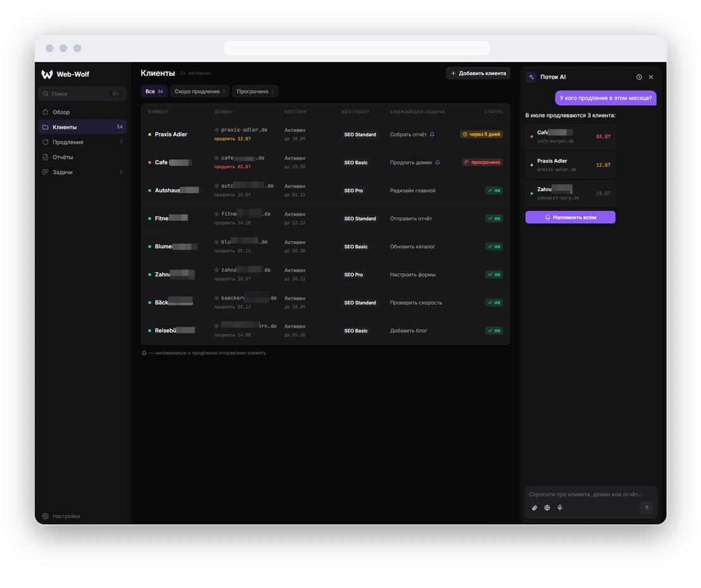Go to Продления in the sidebar
This screenshot has width=701, height=588.
coord(82,142)
